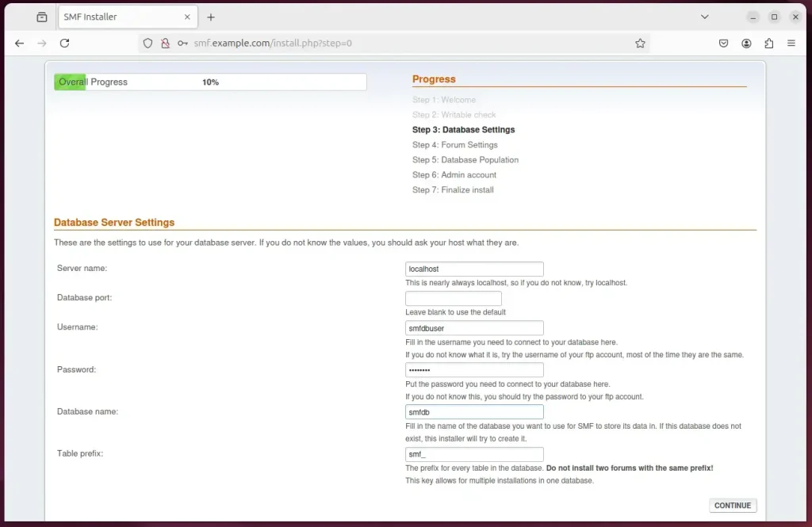Click the Username label
Screen dimensions: 812x527
77,327
